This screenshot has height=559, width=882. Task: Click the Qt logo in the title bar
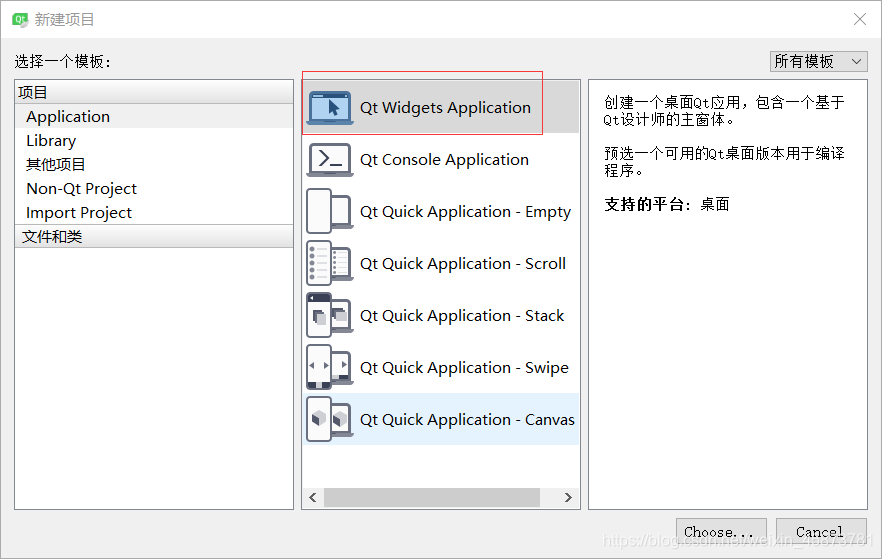[20, 20]
